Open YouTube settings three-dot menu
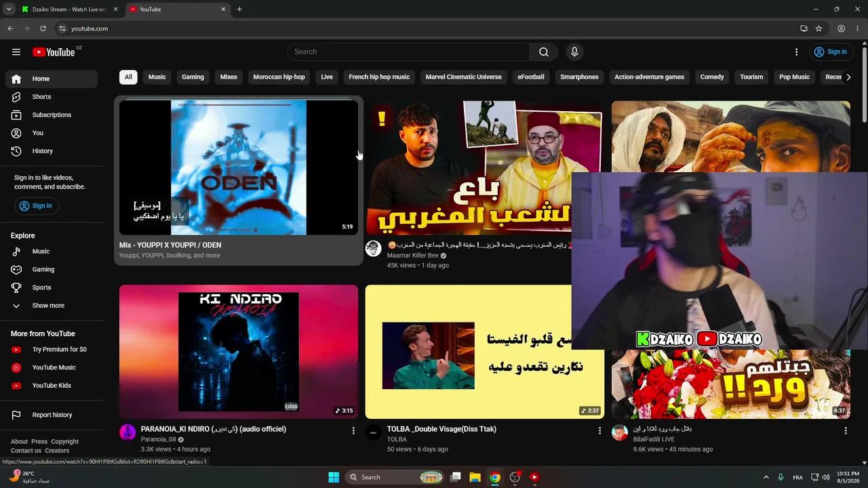 tap(797, 52)
